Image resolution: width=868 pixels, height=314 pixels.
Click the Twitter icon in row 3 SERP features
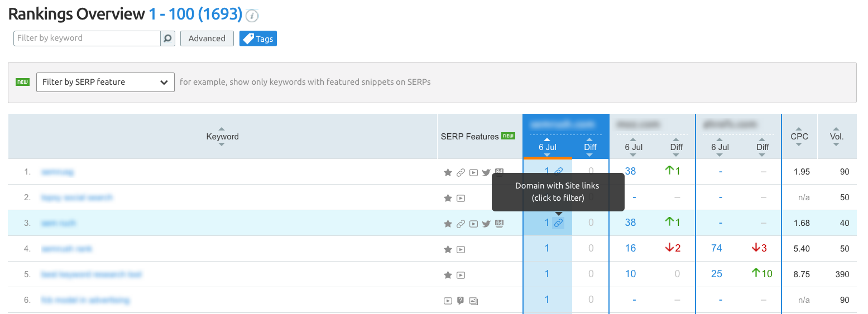(486, 224)
